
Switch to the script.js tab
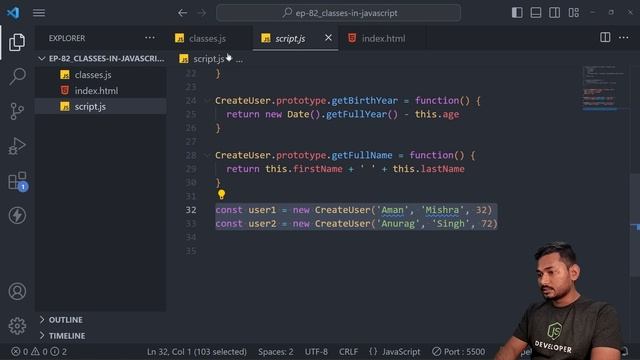290,38
